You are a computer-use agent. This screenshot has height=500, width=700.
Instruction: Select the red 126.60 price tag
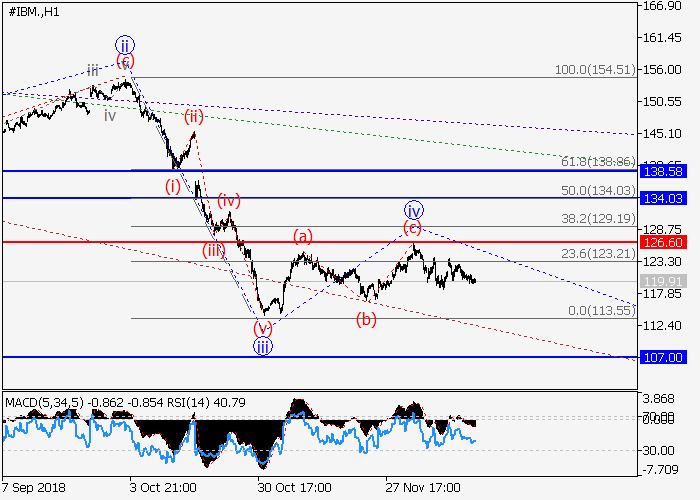coord(663,242)
